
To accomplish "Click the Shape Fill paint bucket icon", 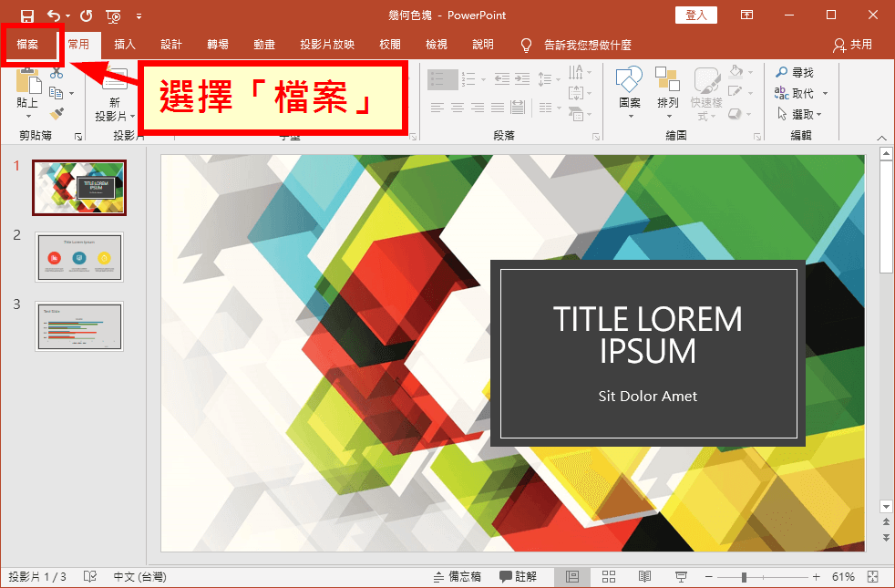I will (x=736, y=72).
